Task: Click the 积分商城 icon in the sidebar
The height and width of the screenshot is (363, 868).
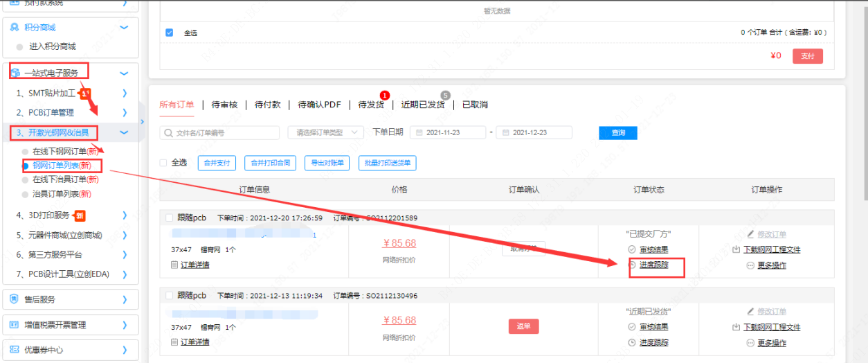Action: 15,28
